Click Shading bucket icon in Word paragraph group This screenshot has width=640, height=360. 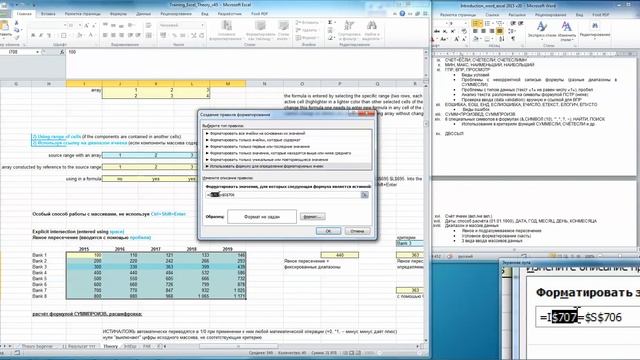pos(476,39)
